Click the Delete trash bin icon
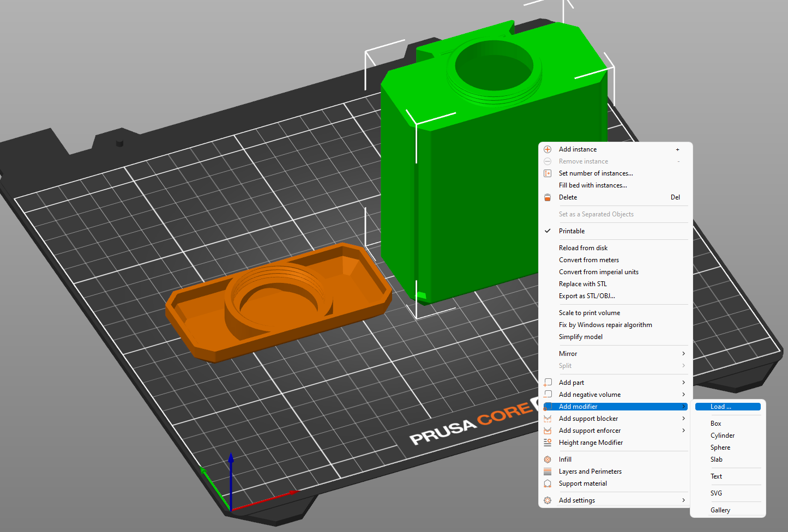The height and width of the screenshot is (532, 788). 548,197
